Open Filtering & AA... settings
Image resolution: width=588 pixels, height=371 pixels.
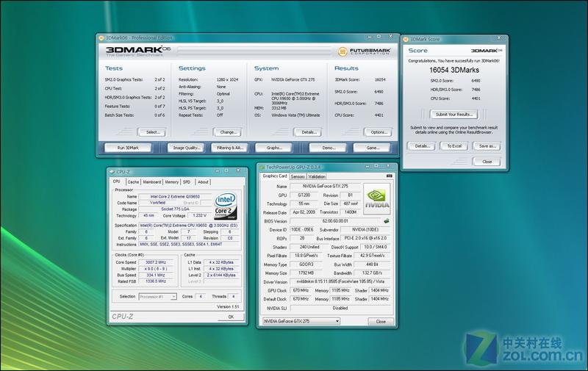click(x=230, y=148)
